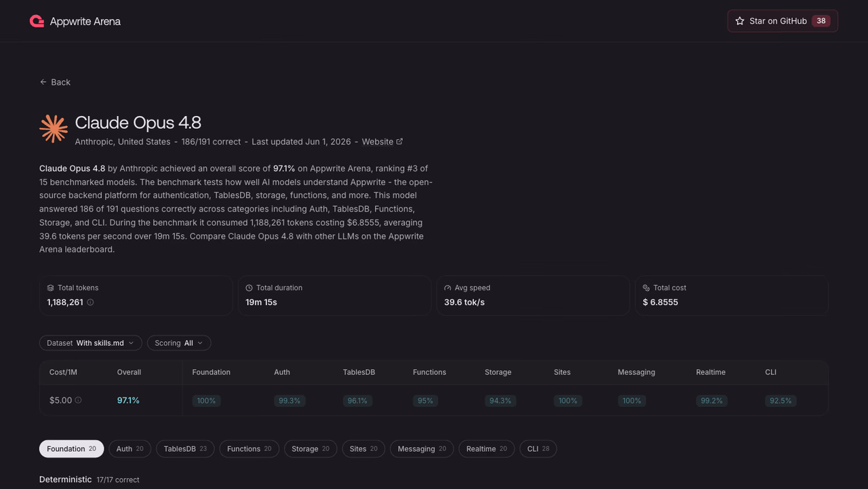Click the Functions 95% score badge

coord(425,401)
